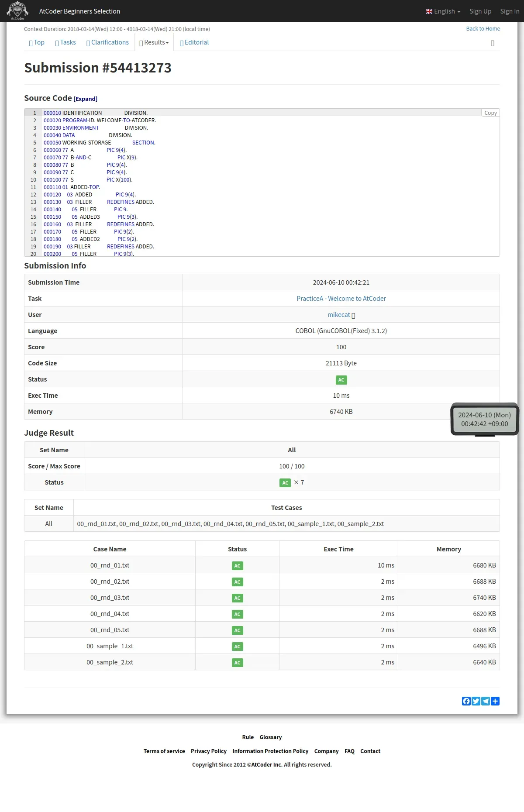Click the Memory column header in case table
Image resolution: width=524 pixels, height=812 pixels.
click(x=448, y=549)
